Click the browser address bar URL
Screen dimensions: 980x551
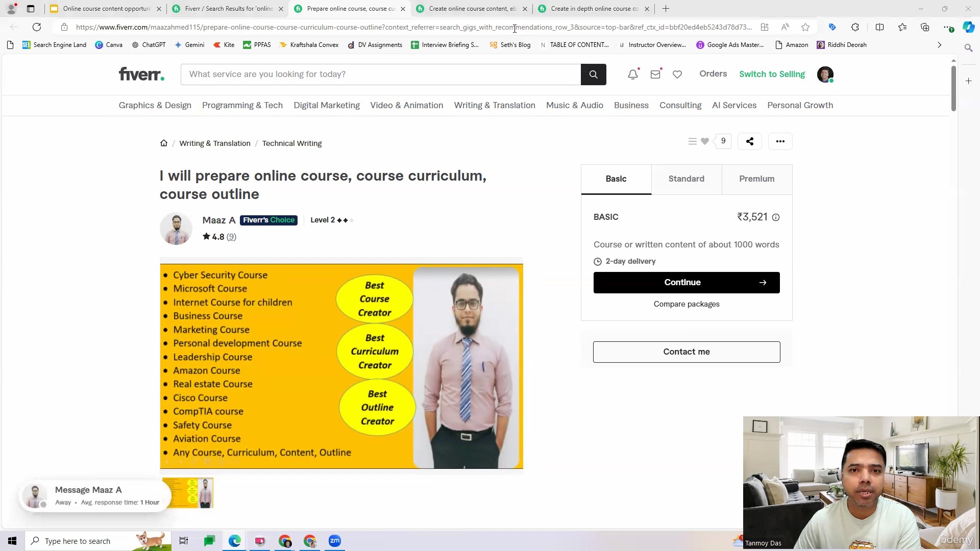(413, 27)
